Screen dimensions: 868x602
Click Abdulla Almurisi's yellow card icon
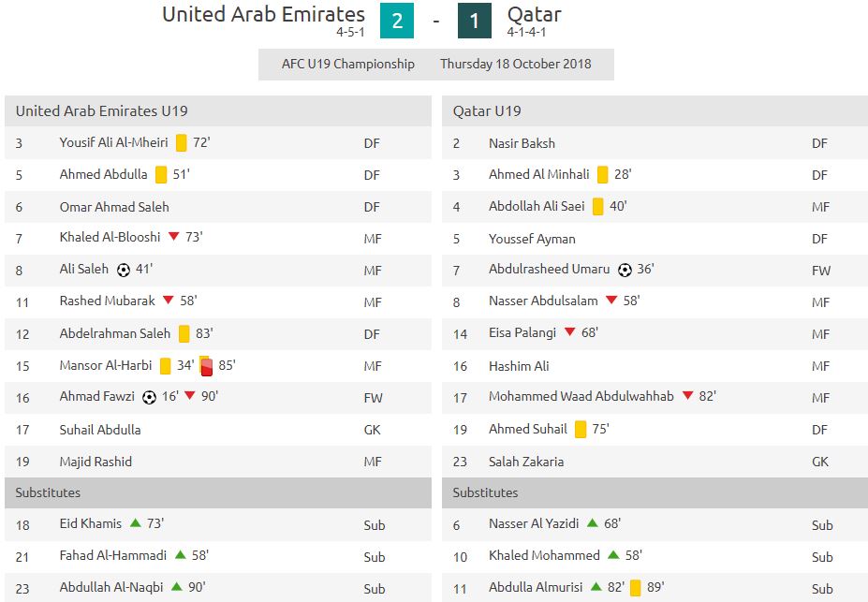636,588
